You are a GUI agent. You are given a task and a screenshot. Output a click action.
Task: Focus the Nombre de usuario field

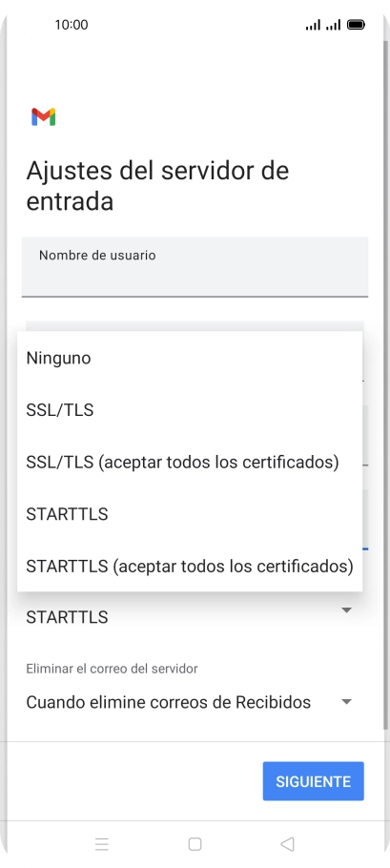195,267
